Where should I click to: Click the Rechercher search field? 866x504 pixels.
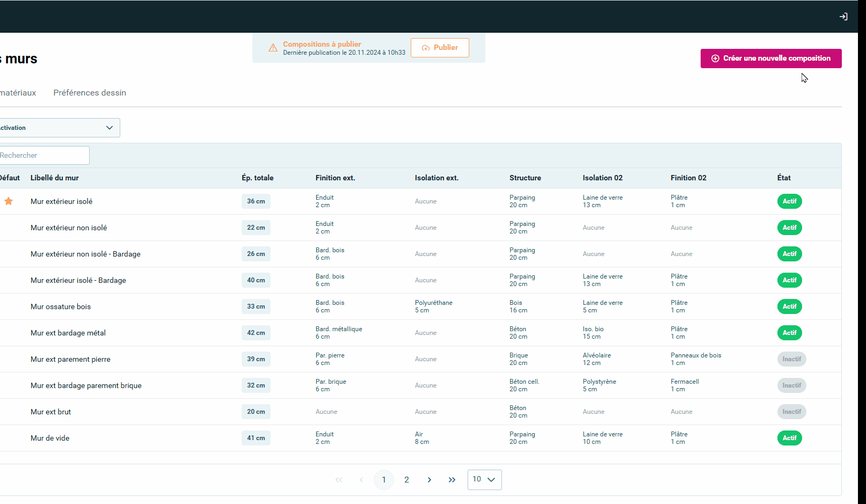coord(43,156)
